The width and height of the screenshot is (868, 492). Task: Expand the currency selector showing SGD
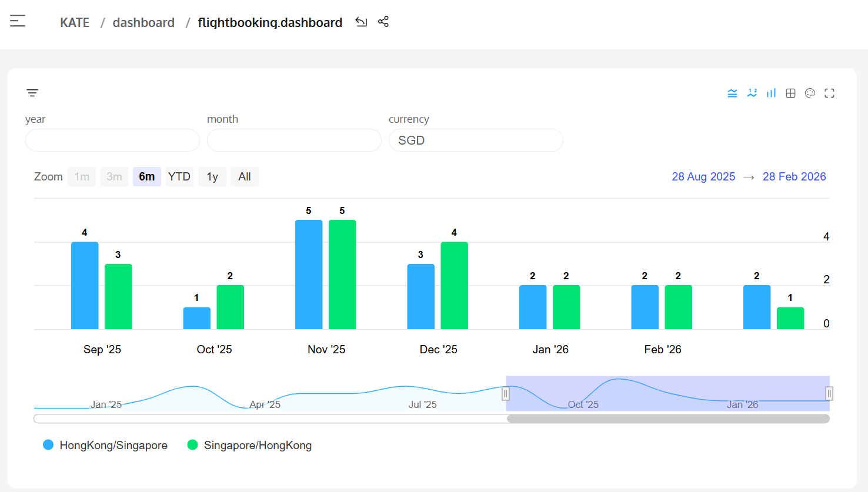(476, 140)
